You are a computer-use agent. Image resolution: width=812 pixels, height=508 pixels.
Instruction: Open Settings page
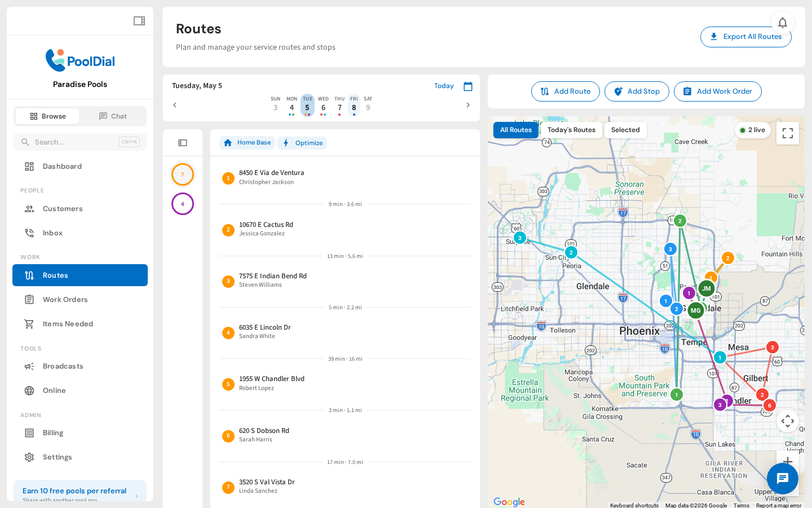(x=80, y=457)
